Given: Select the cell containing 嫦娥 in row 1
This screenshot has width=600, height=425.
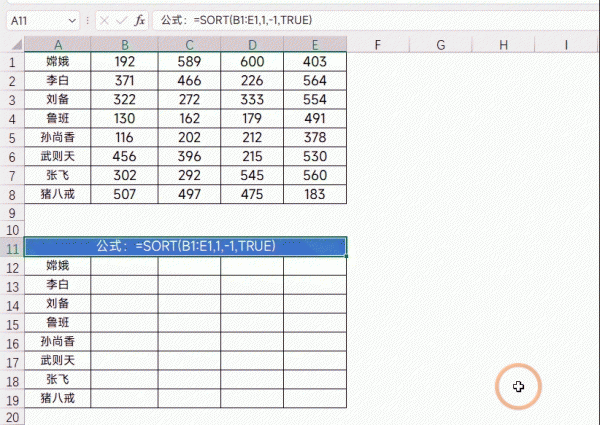Looking at the screenshot, I should pyautogui.click(x=58, y=61).
